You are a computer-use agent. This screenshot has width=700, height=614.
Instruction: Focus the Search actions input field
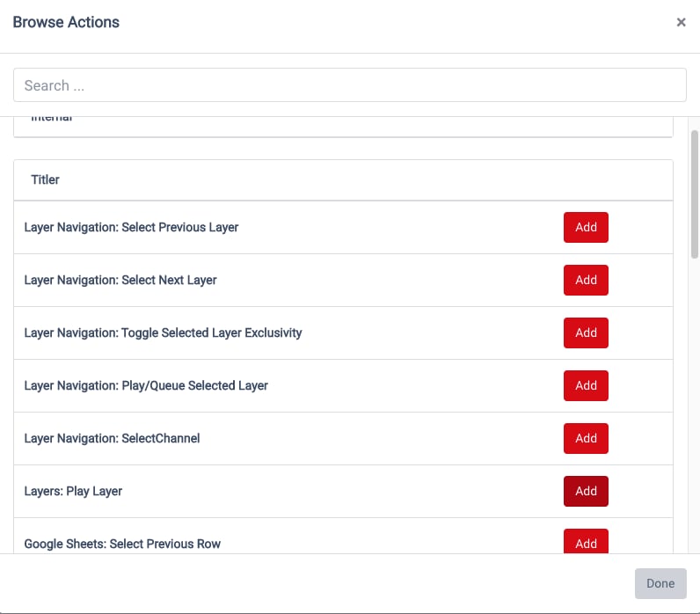tap(349, 84)
